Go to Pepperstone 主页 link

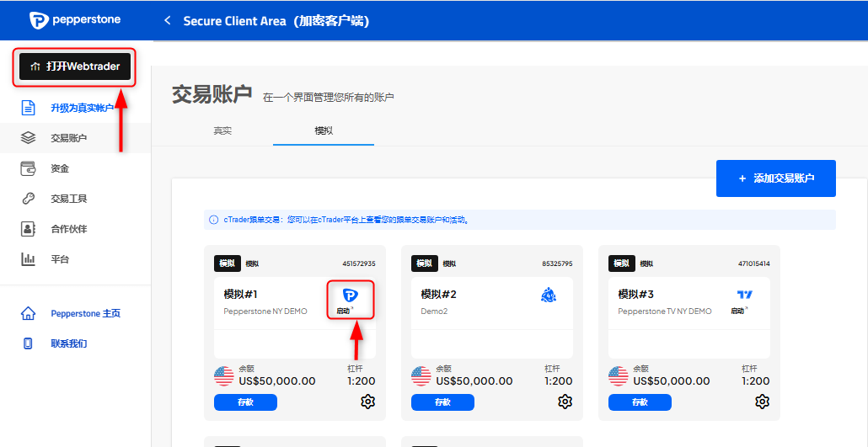point(85,313)
